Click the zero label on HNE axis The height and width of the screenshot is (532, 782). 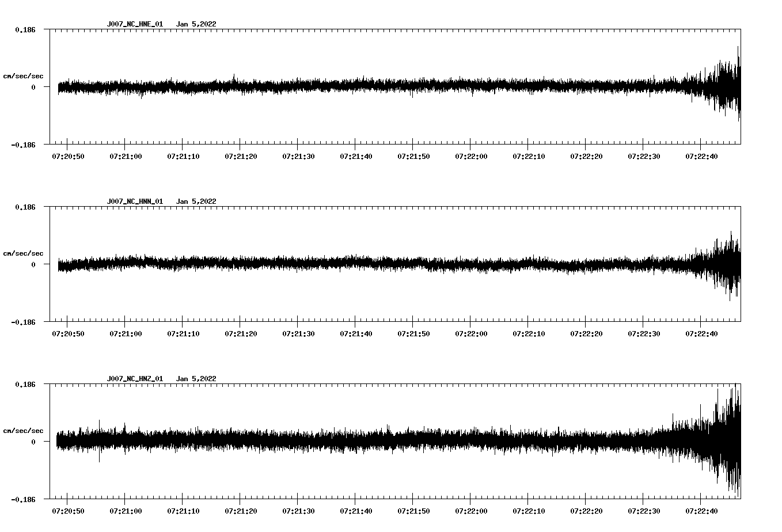(33, 87)
